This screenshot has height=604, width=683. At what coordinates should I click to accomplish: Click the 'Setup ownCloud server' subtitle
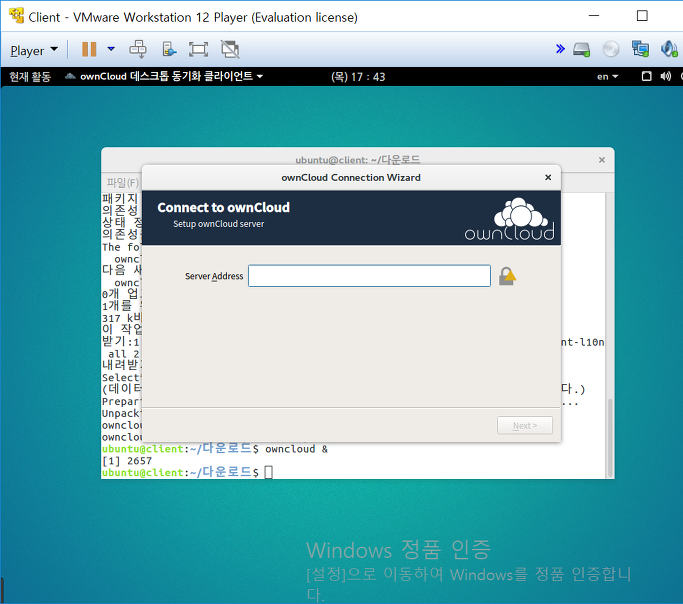click(x=219, y=224)
